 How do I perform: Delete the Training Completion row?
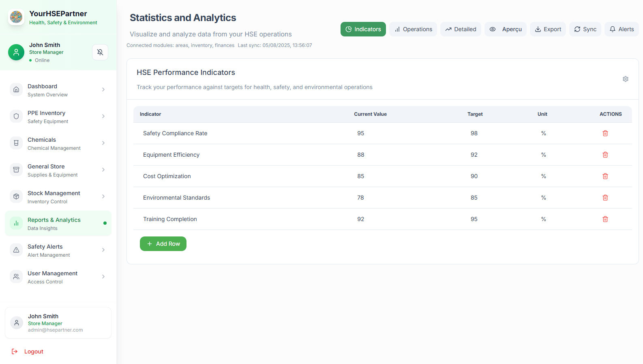pos(605,219)
